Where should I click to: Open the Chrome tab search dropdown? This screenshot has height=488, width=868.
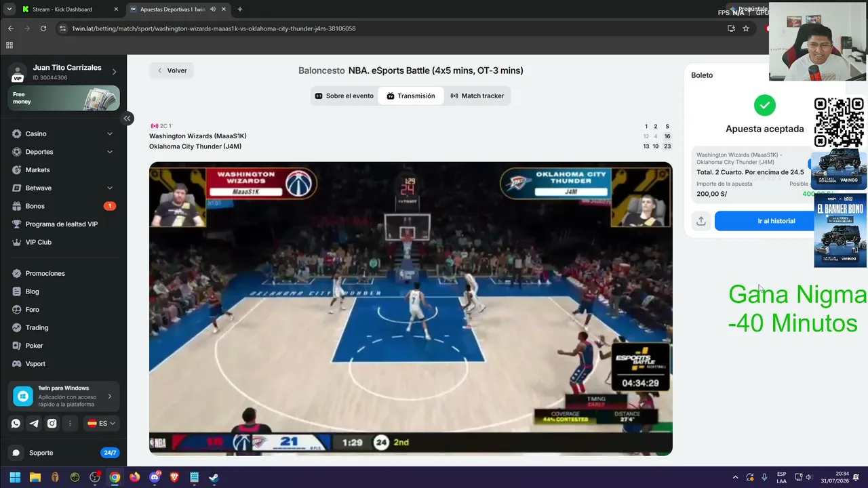[9, 9]
